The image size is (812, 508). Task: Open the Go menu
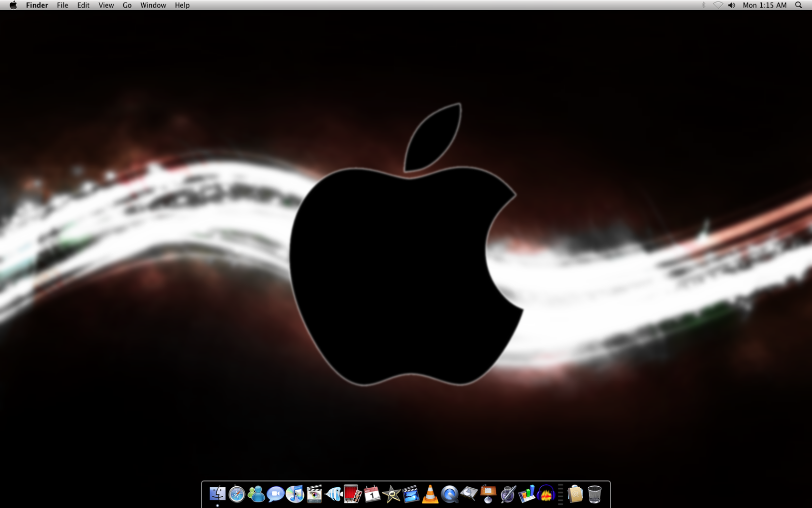click(127, 5)
